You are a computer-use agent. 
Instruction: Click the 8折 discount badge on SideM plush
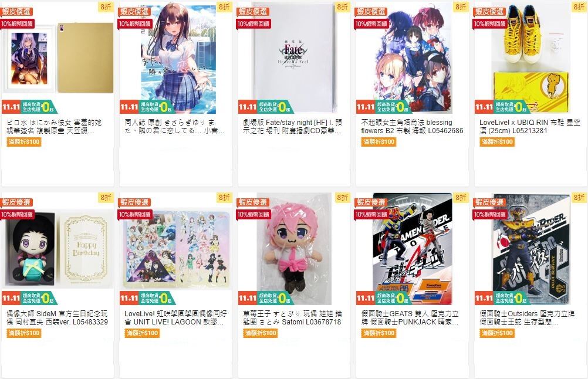[x=106, y=198]
